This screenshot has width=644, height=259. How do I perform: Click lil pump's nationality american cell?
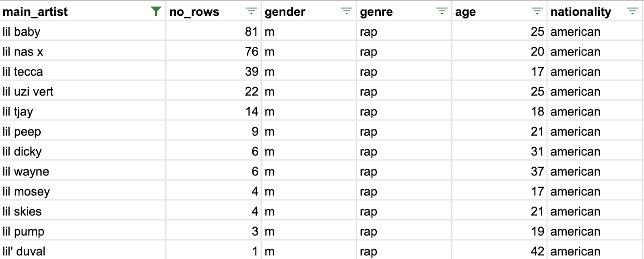point(594,231)
